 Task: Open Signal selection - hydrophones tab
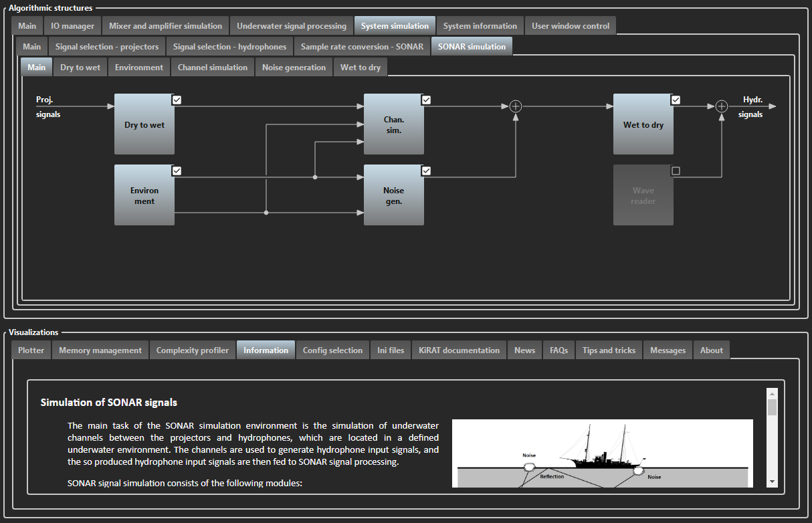(x=230, y=47)
